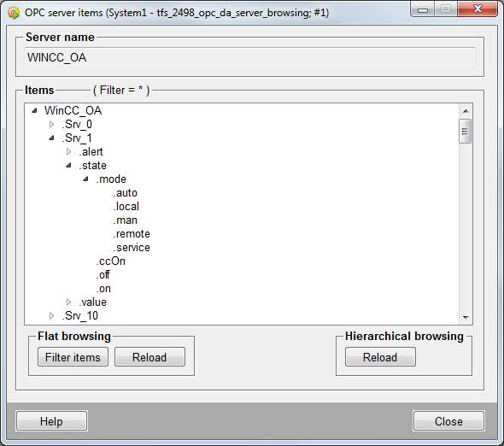Expand the .Srv_10 tree node
The image size is (504, 446).
[x=51, y=316]
